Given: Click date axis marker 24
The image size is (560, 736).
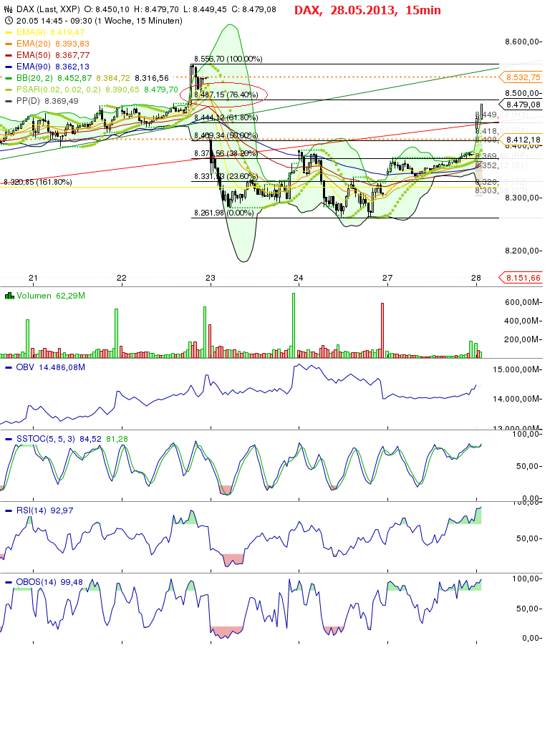Looking at the screenshot, I should tap(299, 278).
